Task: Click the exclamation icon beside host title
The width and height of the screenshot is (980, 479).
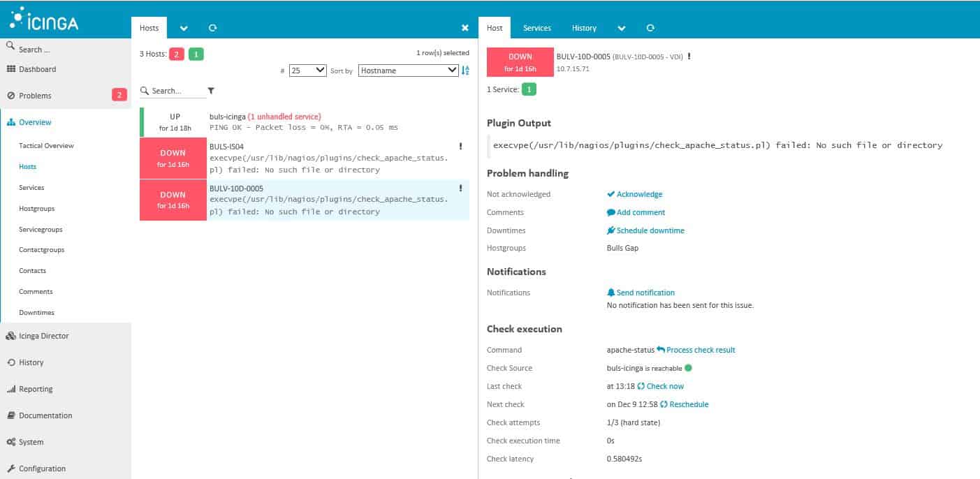Action: tap(689, 56)
